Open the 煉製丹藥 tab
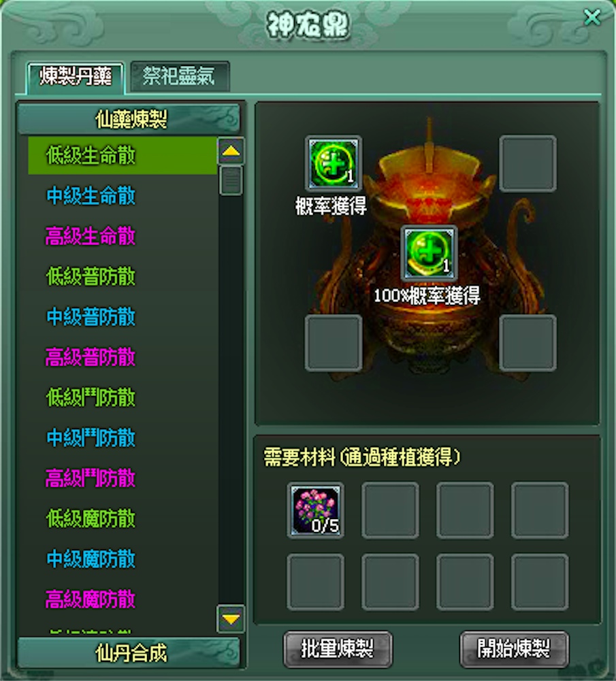This screenshot has height=681, width=616. tap(76, 78)
